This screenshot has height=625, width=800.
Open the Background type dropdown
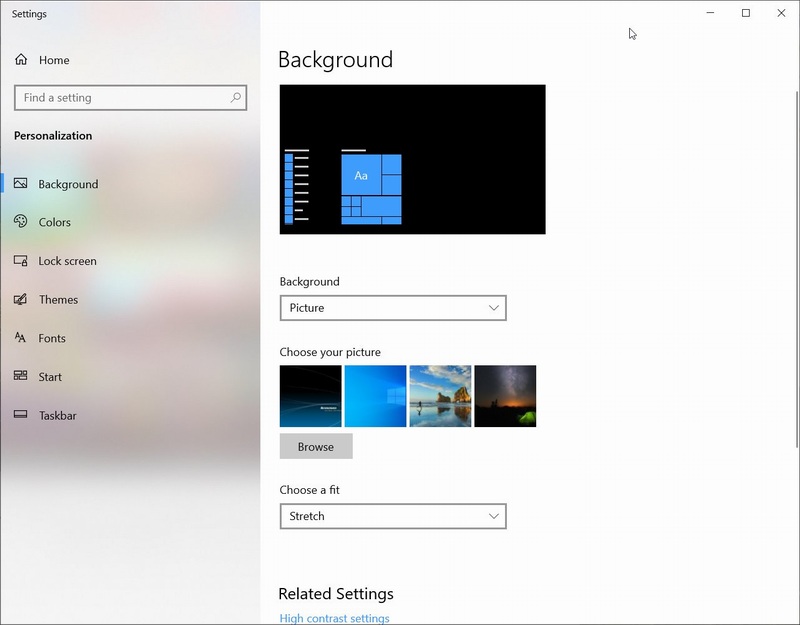(x=393, y=307)
